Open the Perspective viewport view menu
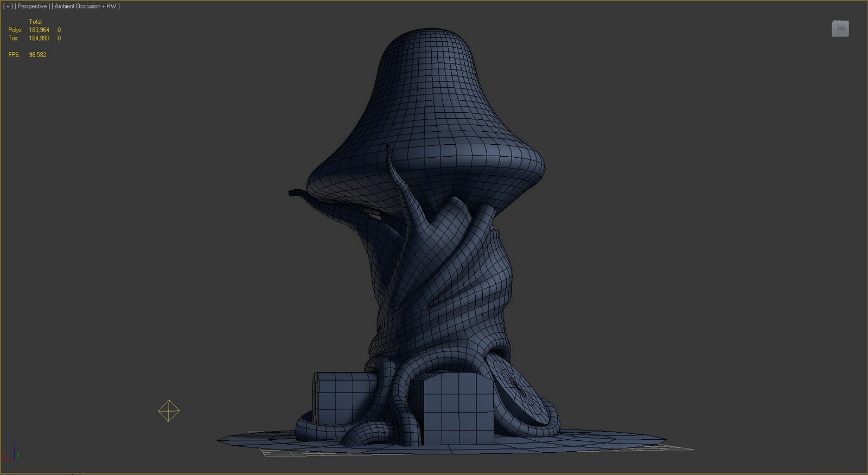 click(x=32, y=7)
